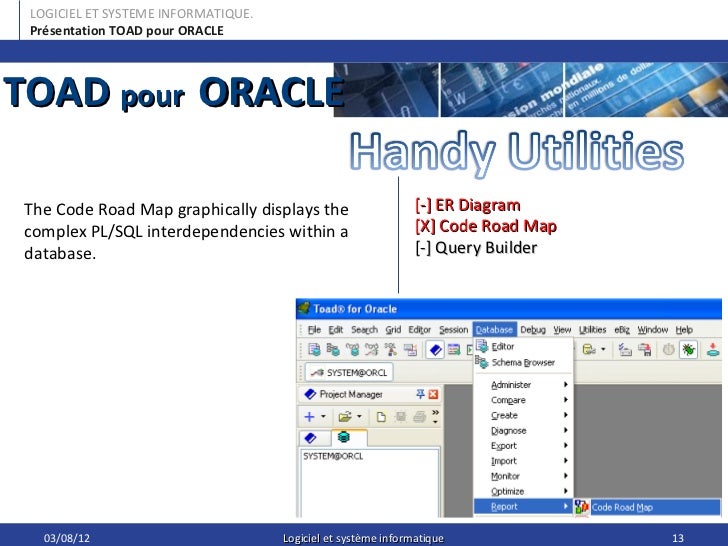
Task: Click the red-arrow save toolbar icon
Action: point(644,350)
